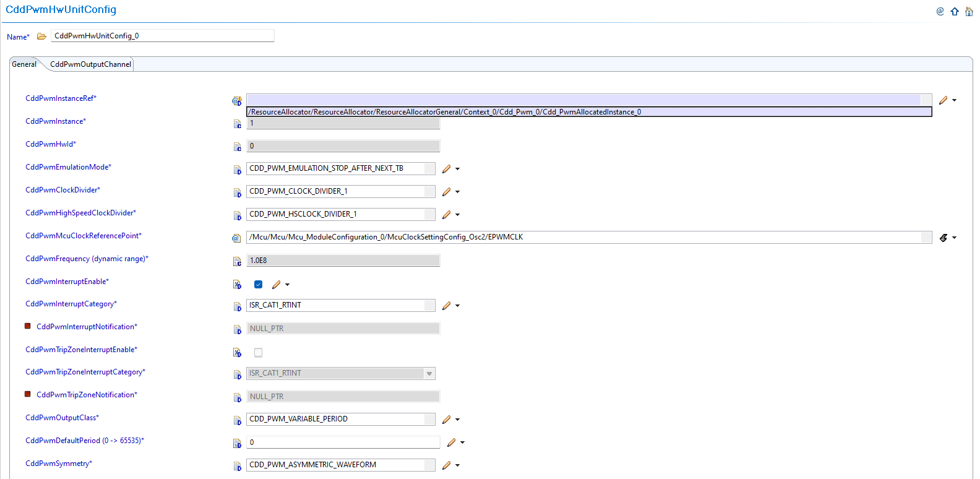Viewport: 980px width, 479px height.
Task: Click the pencil icon for CddPwmOutputClass
Action: [447, 420]
